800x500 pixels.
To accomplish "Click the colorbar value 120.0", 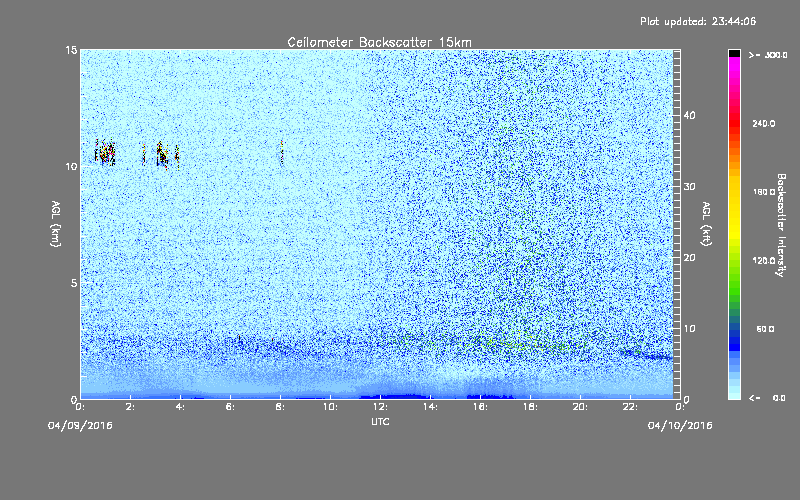I will point(763,261).
